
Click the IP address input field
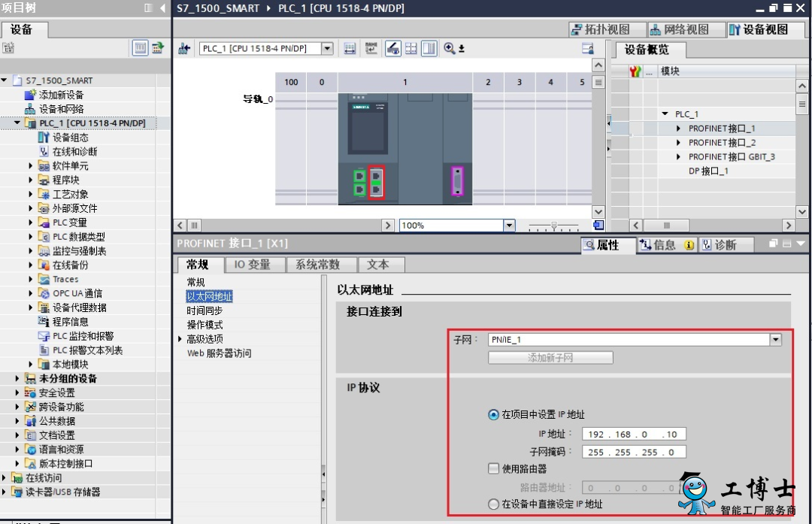[x=634, y=435]
